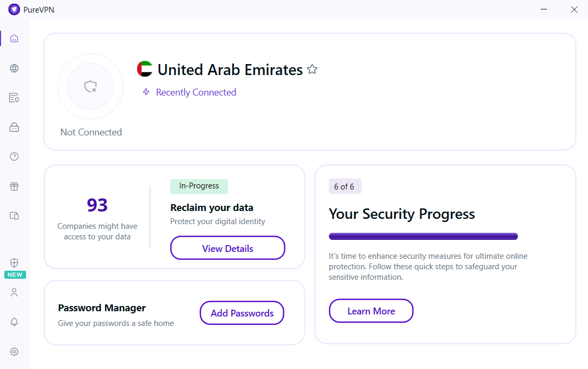This screenshot has height=369, width=588.
Task: Open the globe Locations icon in sidebar
Action: pos(14,68)
